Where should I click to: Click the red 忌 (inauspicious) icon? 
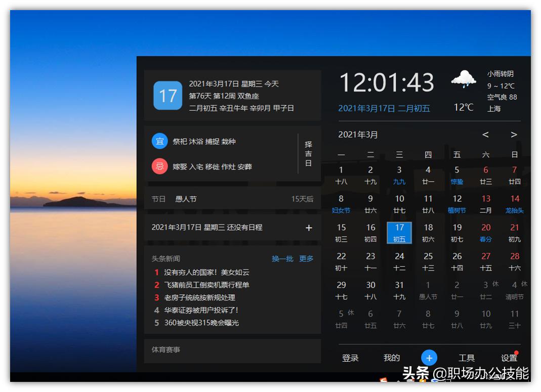159,166
